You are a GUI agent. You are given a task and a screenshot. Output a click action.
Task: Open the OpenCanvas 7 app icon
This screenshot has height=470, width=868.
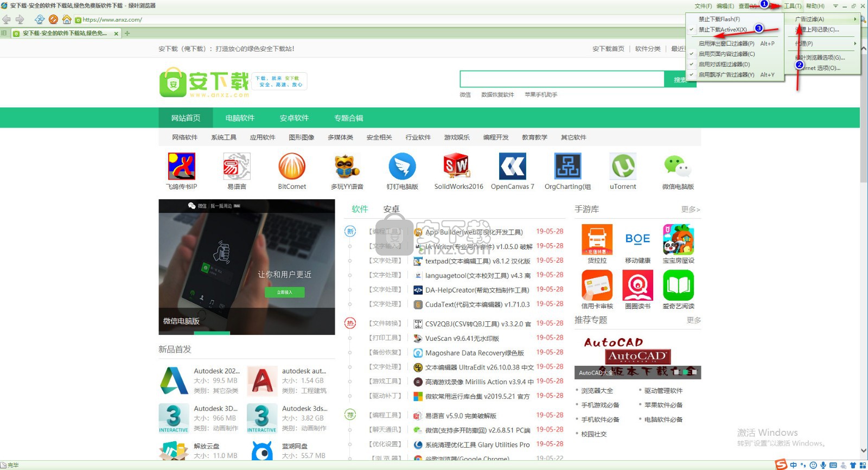513,166
